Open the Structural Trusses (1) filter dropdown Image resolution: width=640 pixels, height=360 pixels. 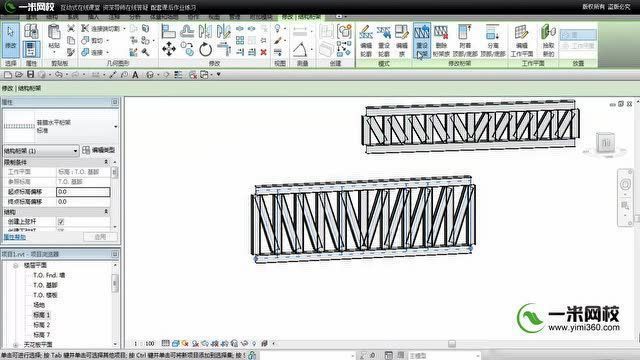pyautogui.click(x=40, y=151)
